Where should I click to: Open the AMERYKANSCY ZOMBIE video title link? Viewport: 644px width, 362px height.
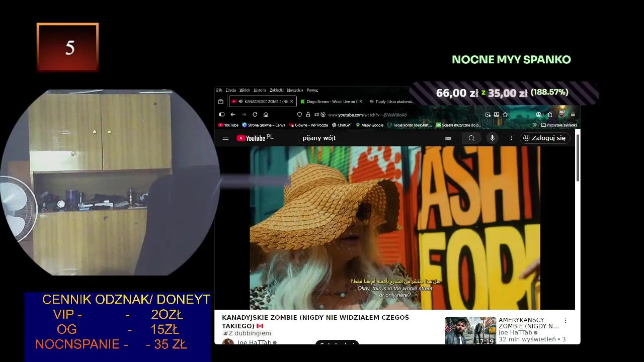click(x=529, y=323)
